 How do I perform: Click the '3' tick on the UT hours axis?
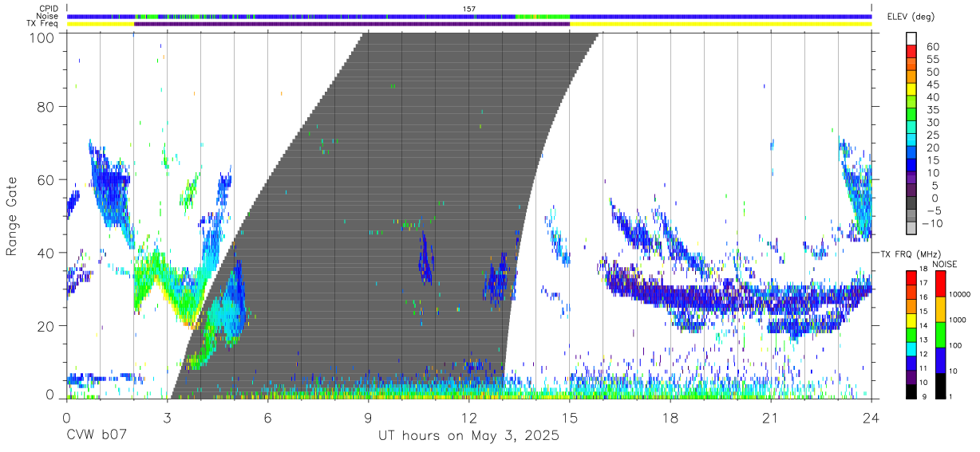(167, 418)
